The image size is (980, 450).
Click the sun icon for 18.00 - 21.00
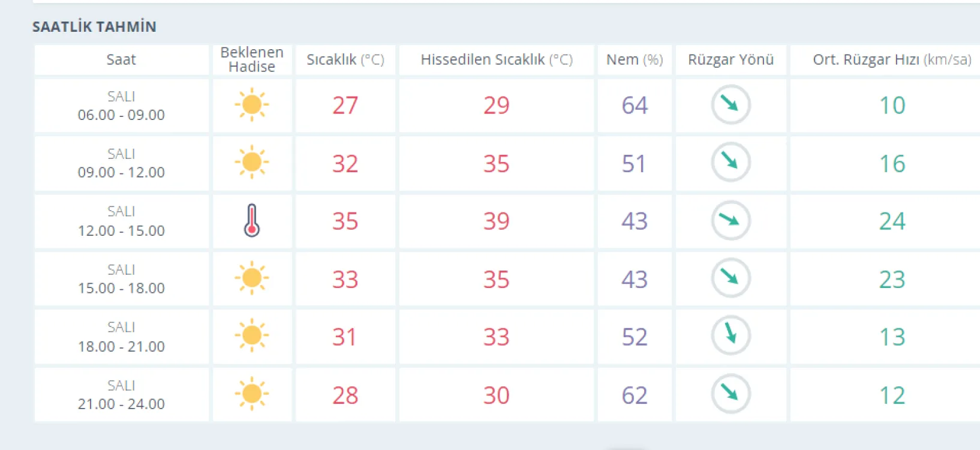click(x=252, y=336)
